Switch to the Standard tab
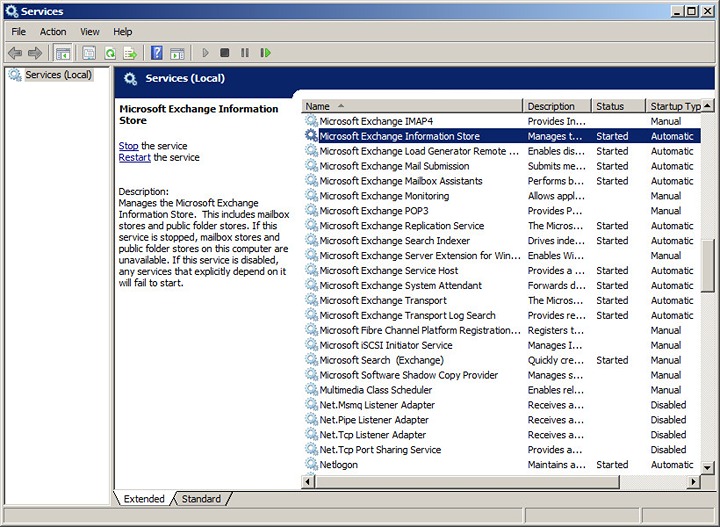 pos(201,499)
